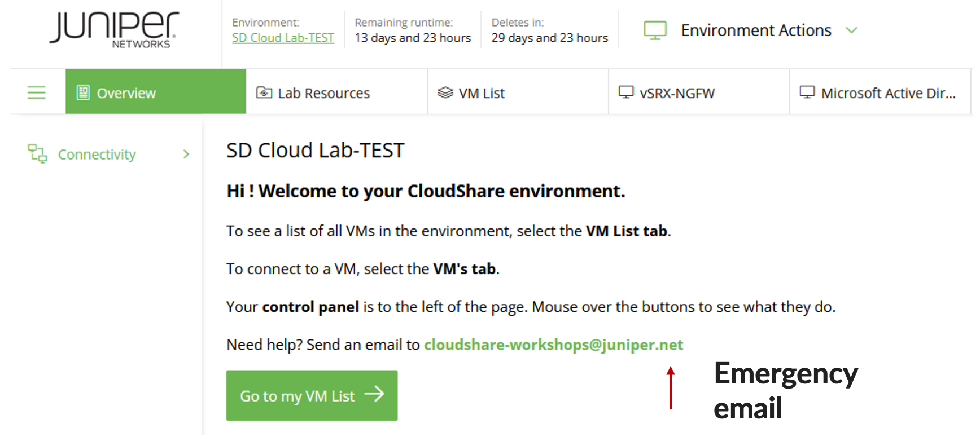Click the vSRX-NGFW monitor icon
Image resolution: width=980 pixels, height=441 pixels.
click(x=626, y=92)
